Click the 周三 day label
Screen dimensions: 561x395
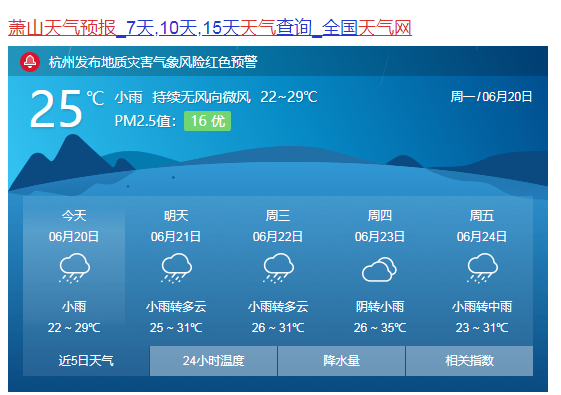click(x=278, y=216)
